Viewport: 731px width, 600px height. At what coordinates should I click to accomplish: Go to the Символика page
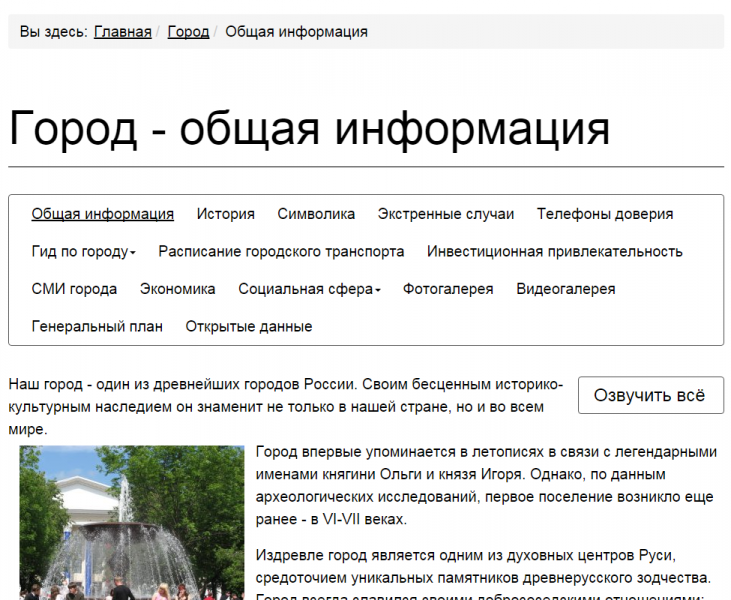[x=316, y=214]
